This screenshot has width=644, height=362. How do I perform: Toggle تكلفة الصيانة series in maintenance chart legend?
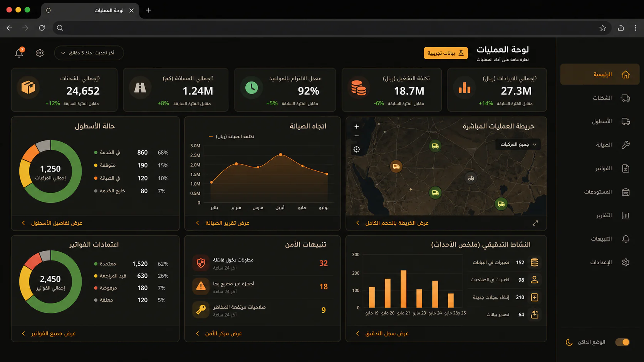coord(231,137)
